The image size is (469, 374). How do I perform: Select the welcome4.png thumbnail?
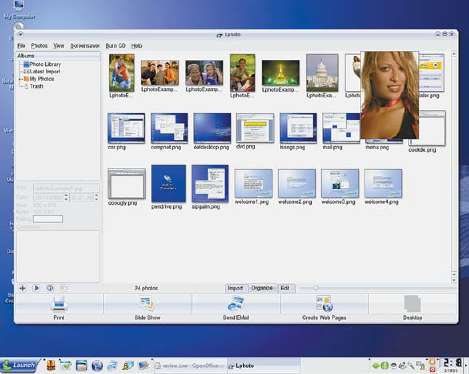[x=383, y=183]
